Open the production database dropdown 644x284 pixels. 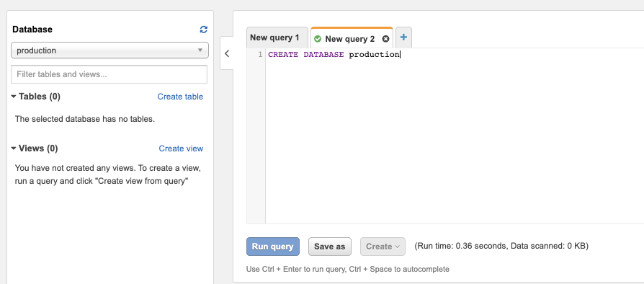point(109,50)
